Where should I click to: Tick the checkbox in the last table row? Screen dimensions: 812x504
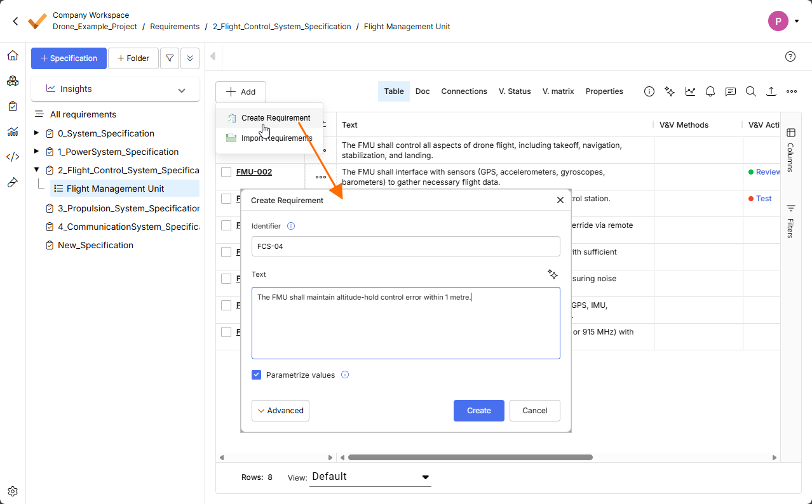pyautogui.click(x=226, y=332)
